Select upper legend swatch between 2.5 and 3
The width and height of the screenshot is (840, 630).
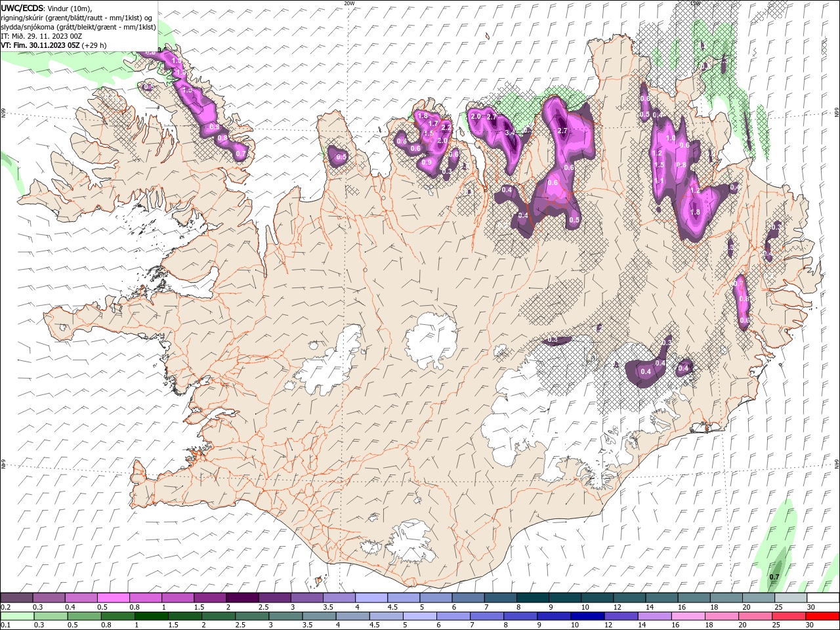[x=274, y=598]
